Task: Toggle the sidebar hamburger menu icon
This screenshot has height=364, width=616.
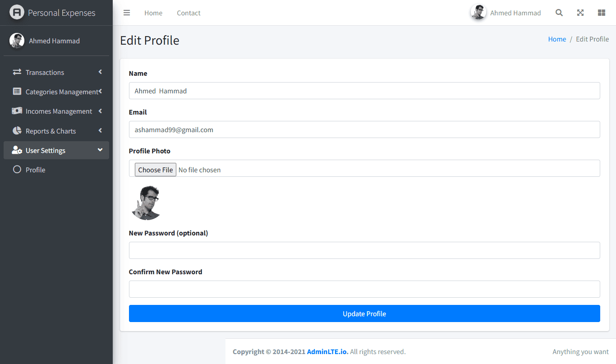Action: point(127,13)
